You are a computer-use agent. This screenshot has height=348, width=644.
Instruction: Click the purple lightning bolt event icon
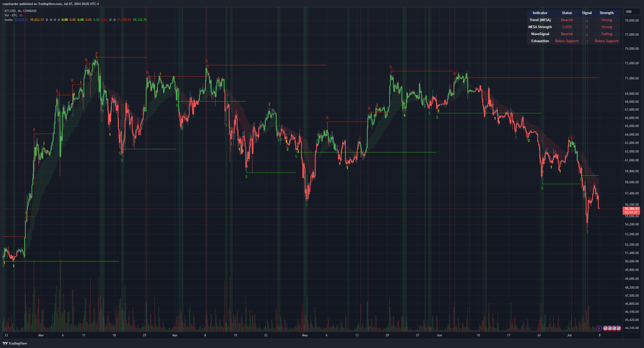tap(599, 328)
